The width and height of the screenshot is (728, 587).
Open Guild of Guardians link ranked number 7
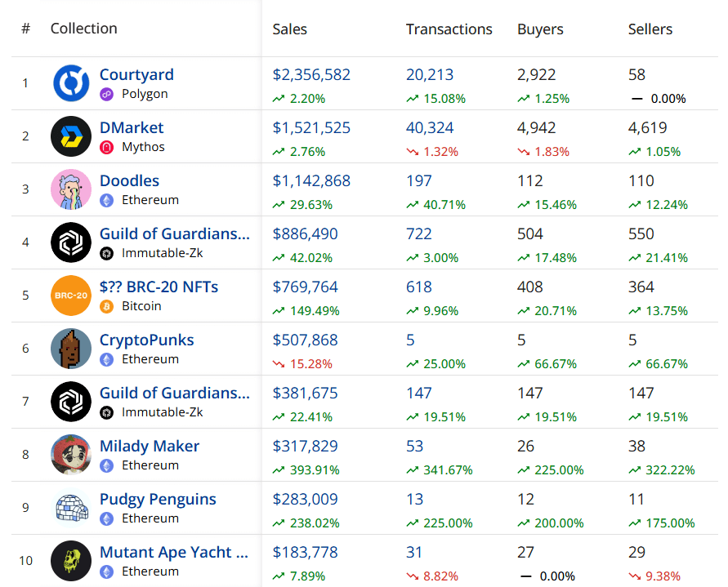pyautogui.click(x=175, y=393)
